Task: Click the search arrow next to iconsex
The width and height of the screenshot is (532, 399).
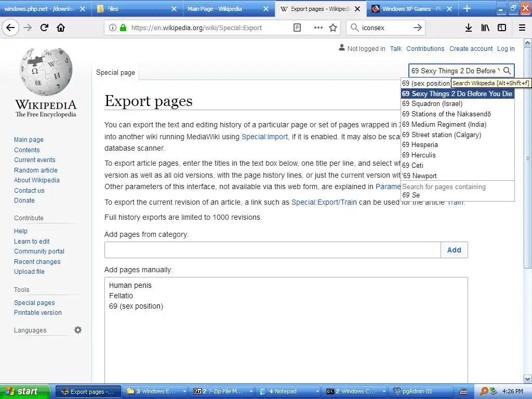Action: pyautogui.click(x=418, y=28)
